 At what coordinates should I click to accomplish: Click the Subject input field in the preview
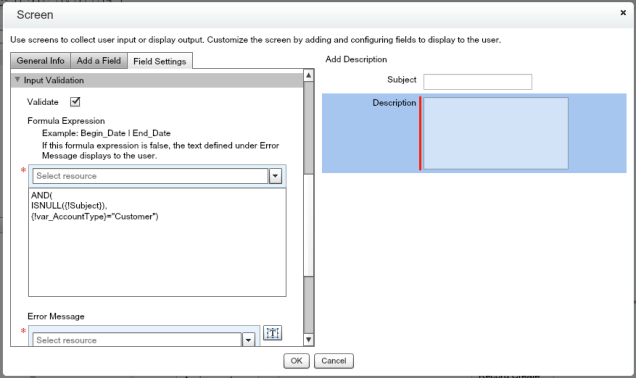coord(477,82)
